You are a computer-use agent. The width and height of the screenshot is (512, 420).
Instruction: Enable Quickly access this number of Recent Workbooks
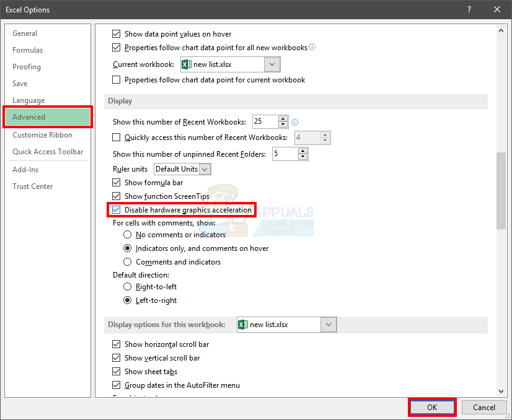[x=117, y=138]
